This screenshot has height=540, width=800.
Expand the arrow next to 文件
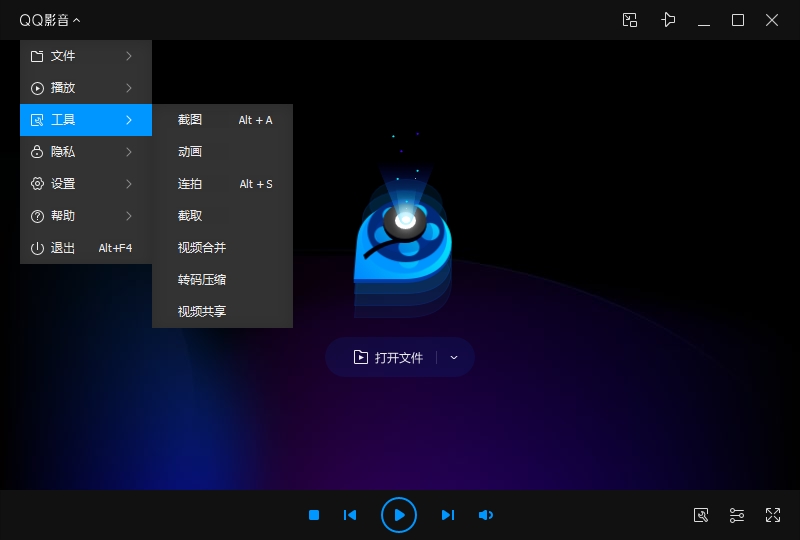(129, 56)
